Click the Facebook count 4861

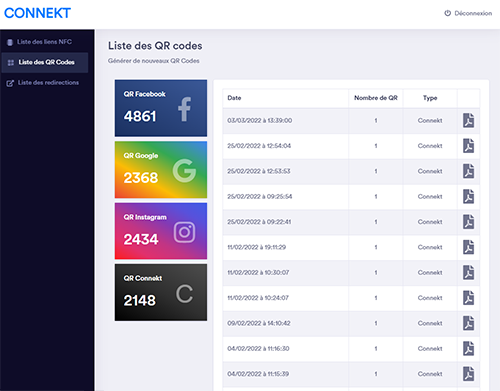point(140,116)
